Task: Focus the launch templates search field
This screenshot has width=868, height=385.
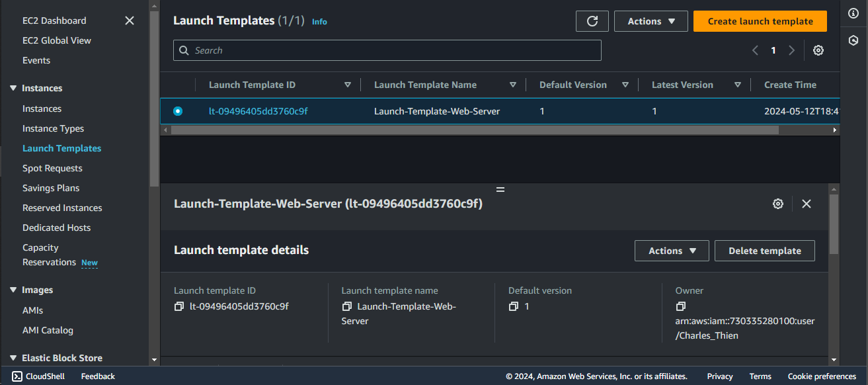Action: (x=387, y=50)
